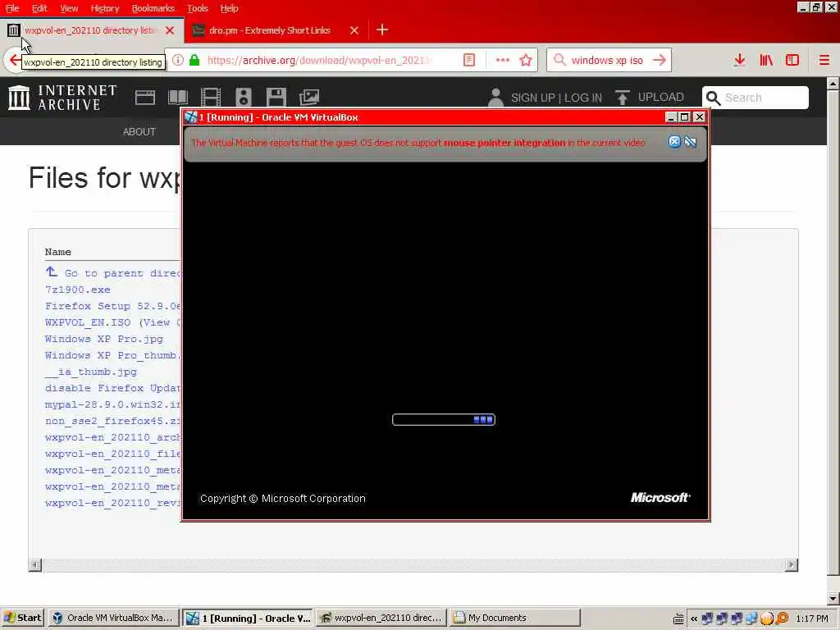Click the page vertical scrollbar down arrow

pos(833,598)
